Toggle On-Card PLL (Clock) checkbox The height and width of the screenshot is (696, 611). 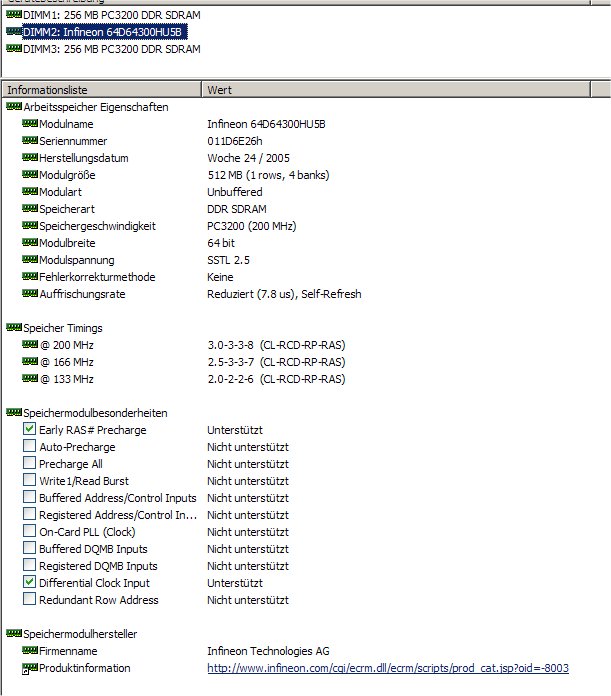pos(29,531)
